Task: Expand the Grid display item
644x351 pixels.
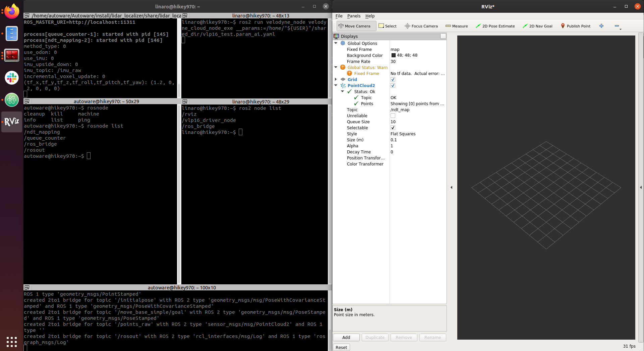Action: 336,79
